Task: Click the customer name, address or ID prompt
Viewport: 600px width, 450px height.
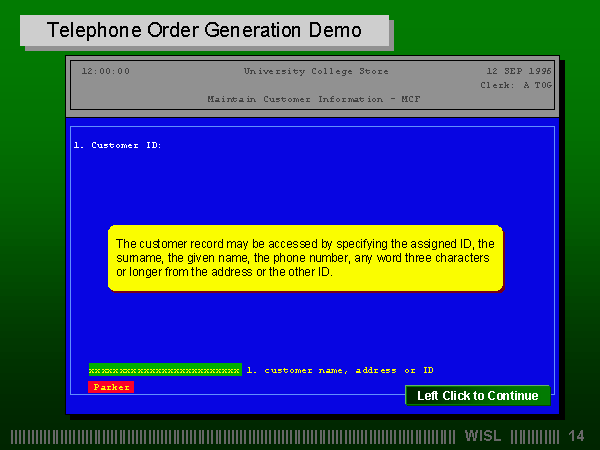Action: (x=340, y=370)
